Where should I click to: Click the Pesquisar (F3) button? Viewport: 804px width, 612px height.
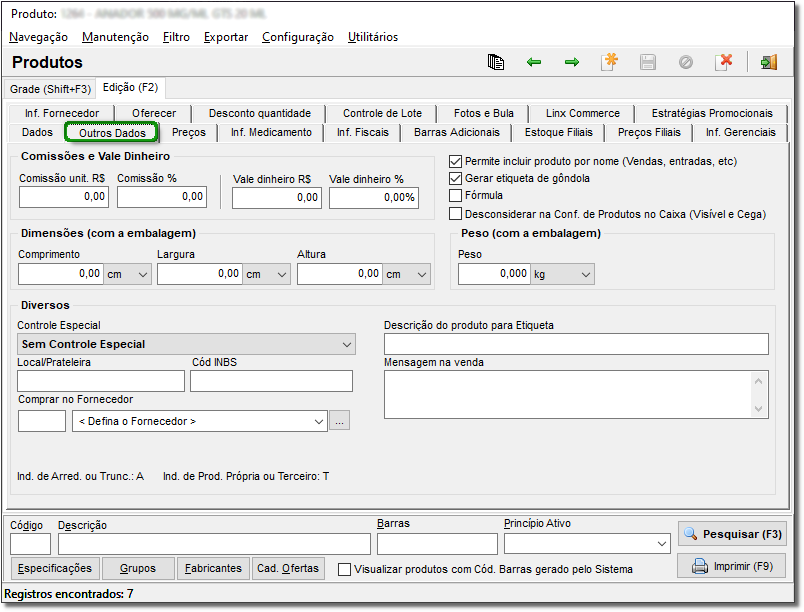(732, 534)
